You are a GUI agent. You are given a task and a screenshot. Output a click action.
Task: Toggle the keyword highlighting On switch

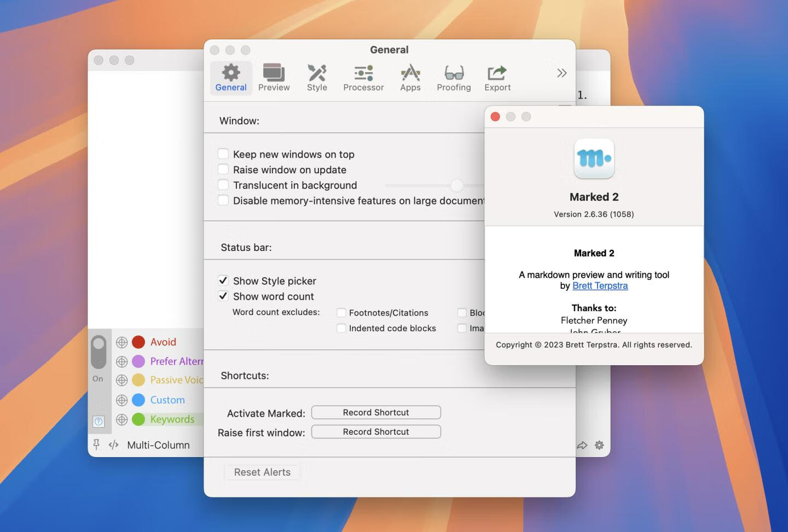pos(99,352)
